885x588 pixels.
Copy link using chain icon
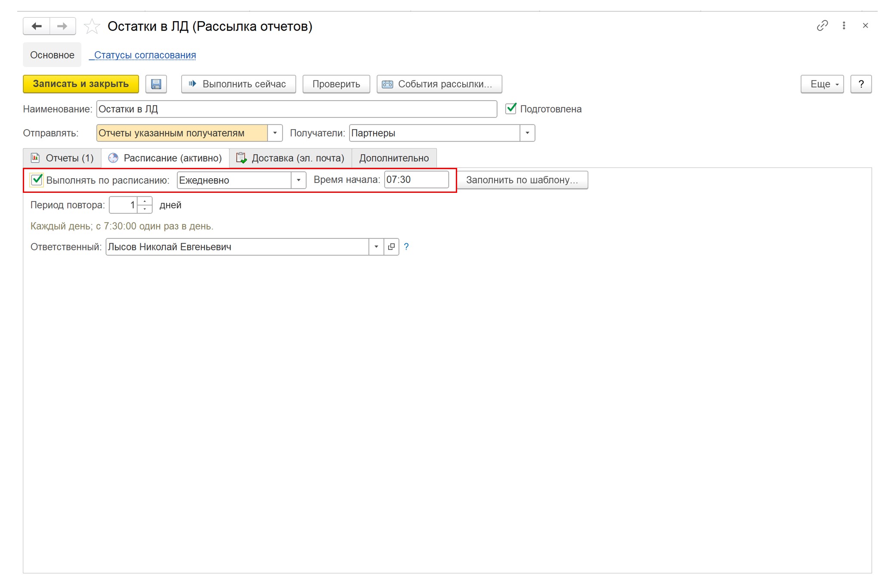pos(822,26)
